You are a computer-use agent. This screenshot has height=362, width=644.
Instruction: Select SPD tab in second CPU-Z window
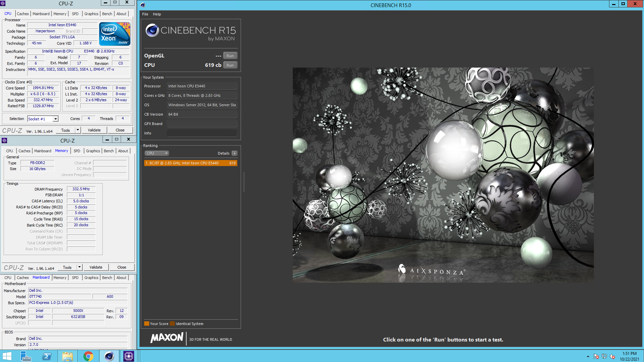click(77, 151)
